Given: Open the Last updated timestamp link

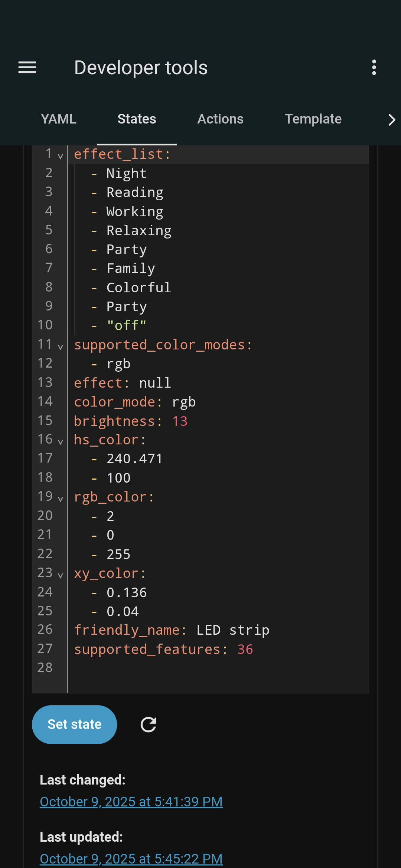Looking at the screenshot, I should (131, 859).
